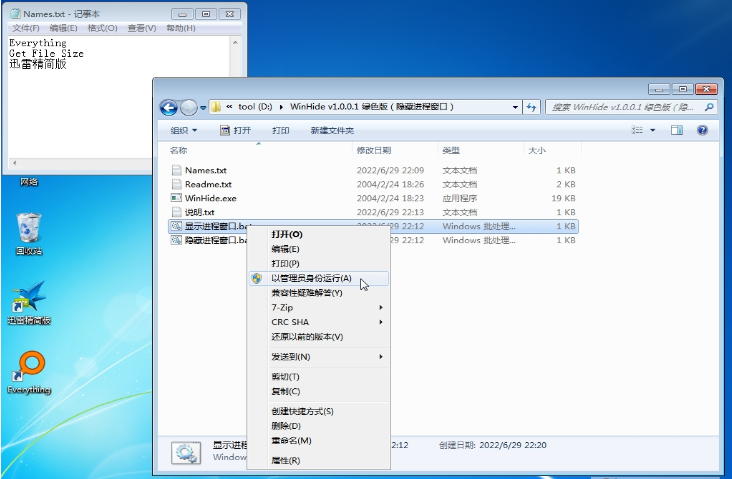The width and height of the screenshot is (732, 479).
Task: Choose 以管理员身份运行(A) in context menu
Action: [319, 279]
